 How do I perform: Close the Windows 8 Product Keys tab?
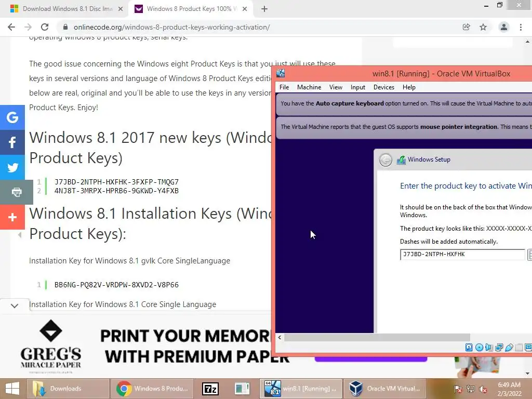tap(245, 9)
